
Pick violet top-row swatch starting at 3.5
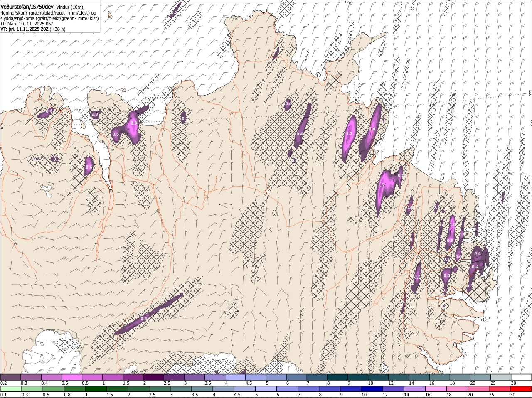pos(215,377)
